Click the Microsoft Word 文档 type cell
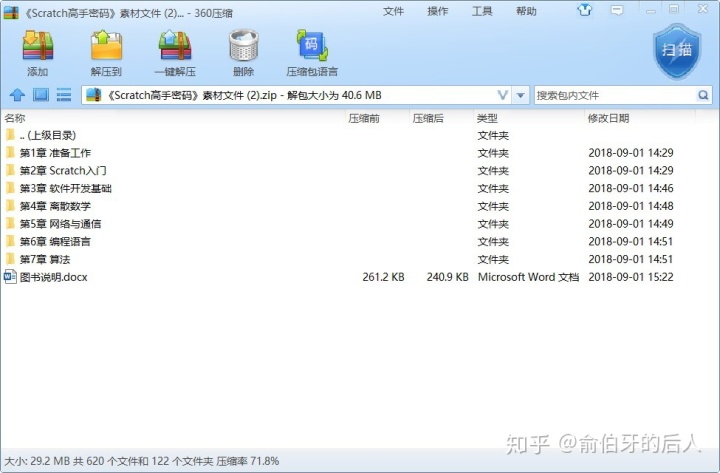 click(x=528, y=277)
